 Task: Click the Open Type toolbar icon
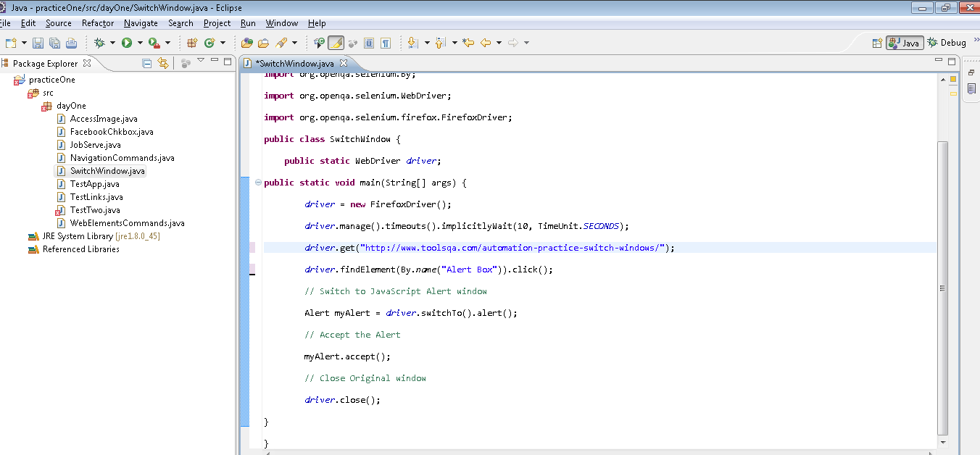246,43
